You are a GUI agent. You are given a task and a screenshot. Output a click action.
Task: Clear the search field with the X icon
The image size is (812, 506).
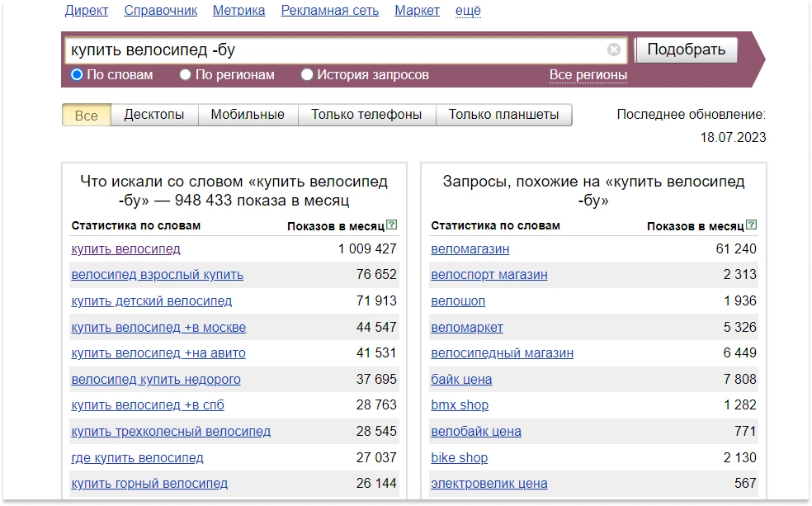(614, 50)
